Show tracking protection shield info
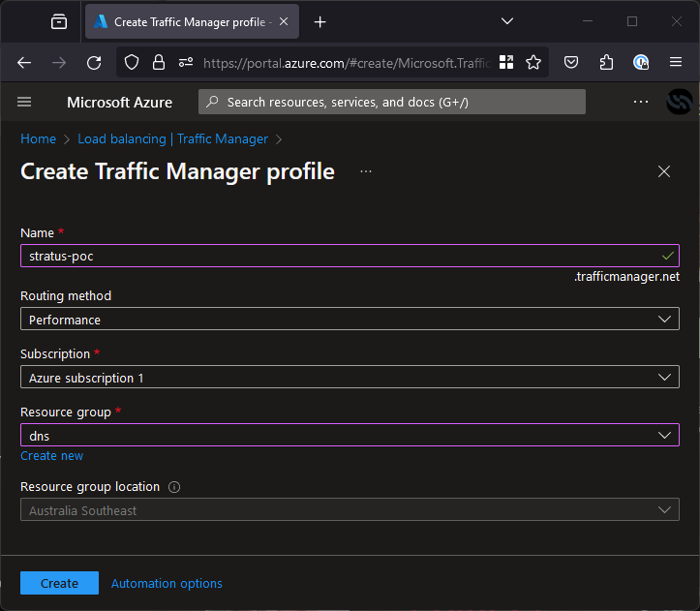 (x=132, y=63)
